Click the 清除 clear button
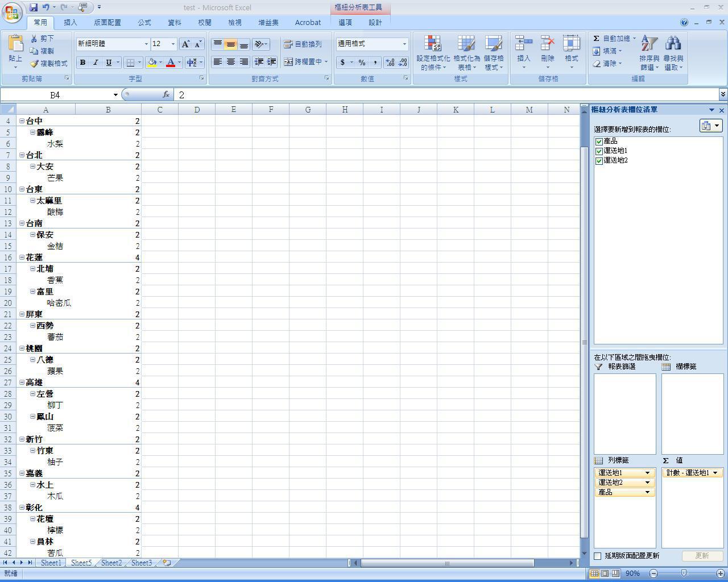The width and height of the screenshot is (728, 582). (607, 63)
